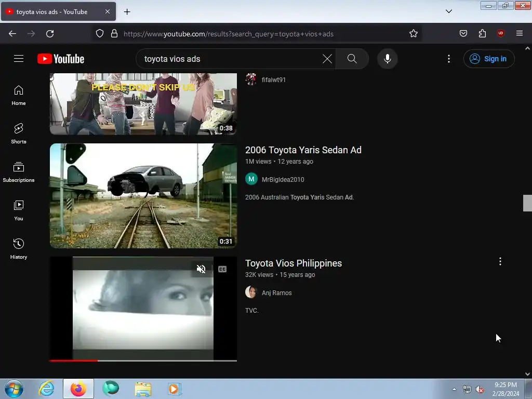The image size is (532, 399).
Task: Click the page scrollbar thumb
Action: (527, 203)
